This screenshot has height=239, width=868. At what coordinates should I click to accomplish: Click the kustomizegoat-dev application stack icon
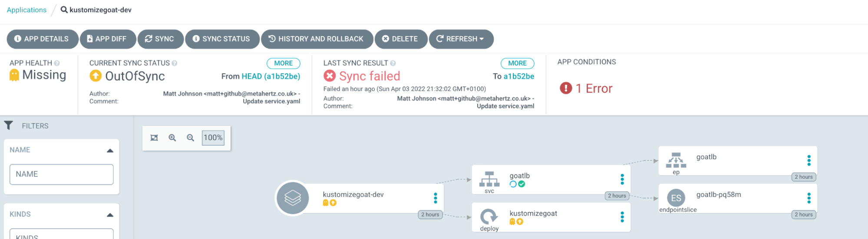pos(293,198)
